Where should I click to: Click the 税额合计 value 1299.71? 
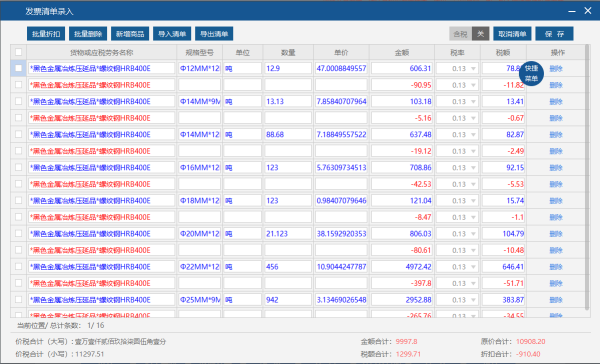pyautogui.click(x=408, y=354)
